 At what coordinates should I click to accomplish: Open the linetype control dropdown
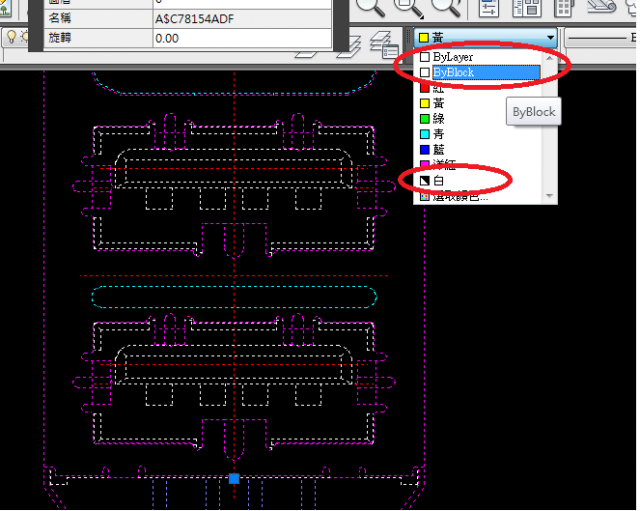point(600,38)
